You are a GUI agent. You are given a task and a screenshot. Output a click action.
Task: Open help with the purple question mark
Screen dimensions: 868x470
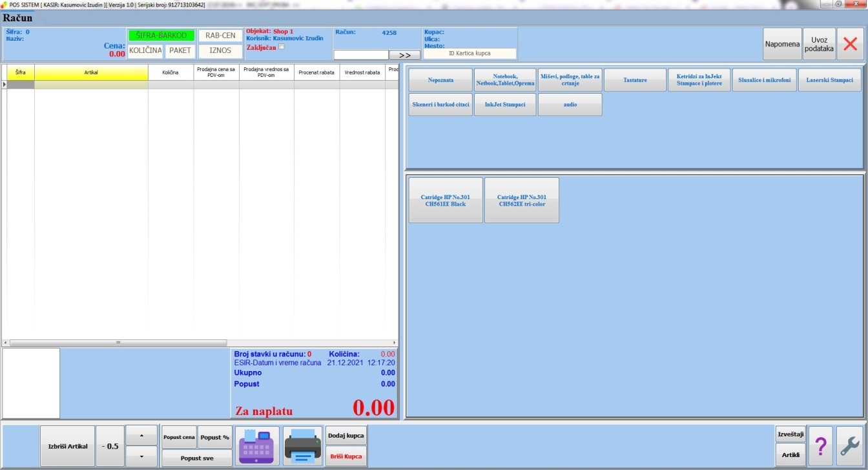[x=820, y=446]
